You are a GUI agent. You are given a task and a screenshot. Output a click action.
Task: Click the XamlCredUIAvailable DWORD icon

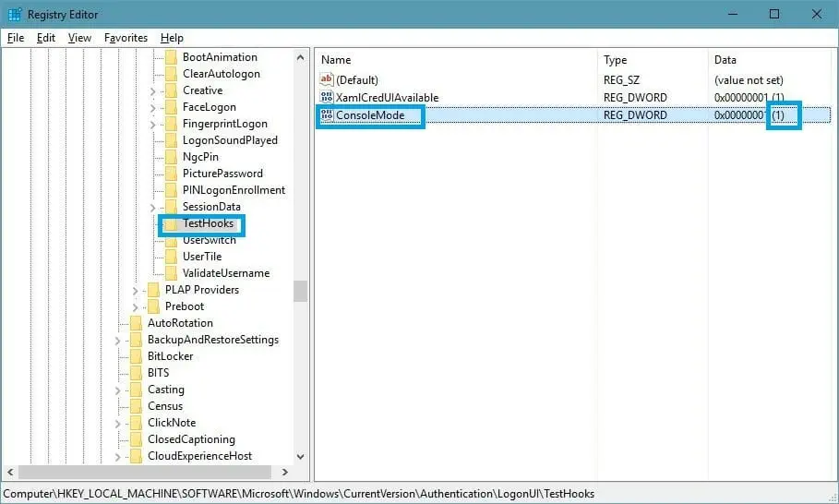pyautogui.click(x=327, y=97)
